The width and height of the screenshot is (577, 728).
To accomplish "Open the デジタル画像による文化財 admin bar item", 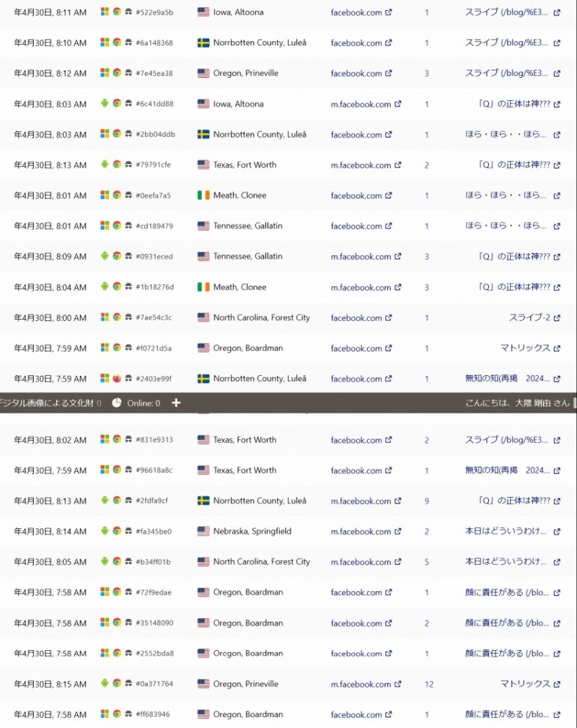I will pyautogui.click(x=47, y=403).
